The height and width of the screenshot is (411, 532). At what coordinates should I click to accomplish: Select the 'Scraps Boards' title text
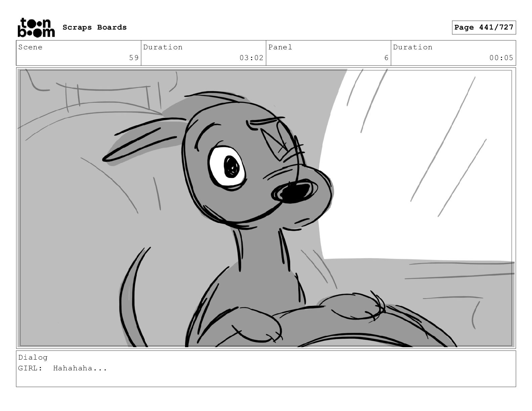pyautogui.click(x=95, y=28)
